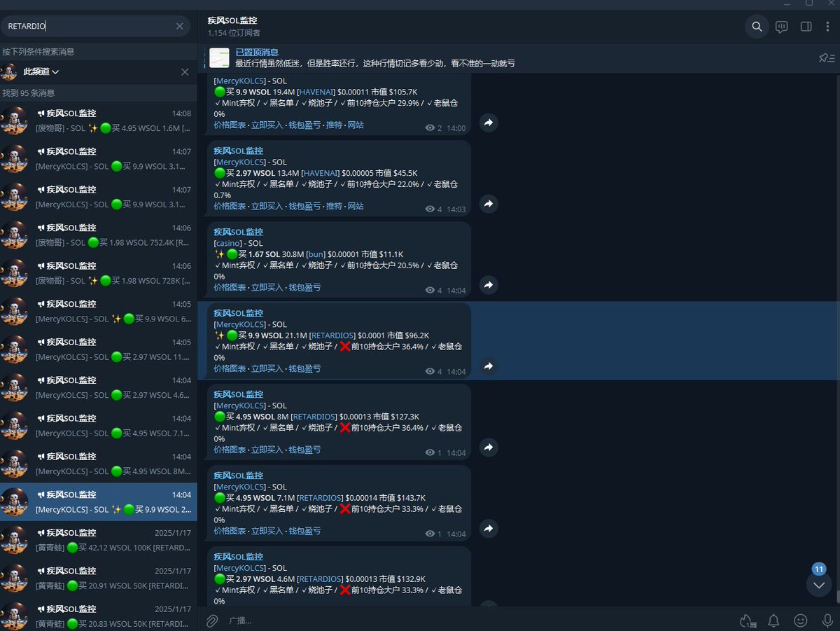The height and width of the screenshot is (631, 840).
Task: Forward the 9.9 WSOL RETARDIOS message via share arrow
Action: pyautogui.click(x=488, y=366)
